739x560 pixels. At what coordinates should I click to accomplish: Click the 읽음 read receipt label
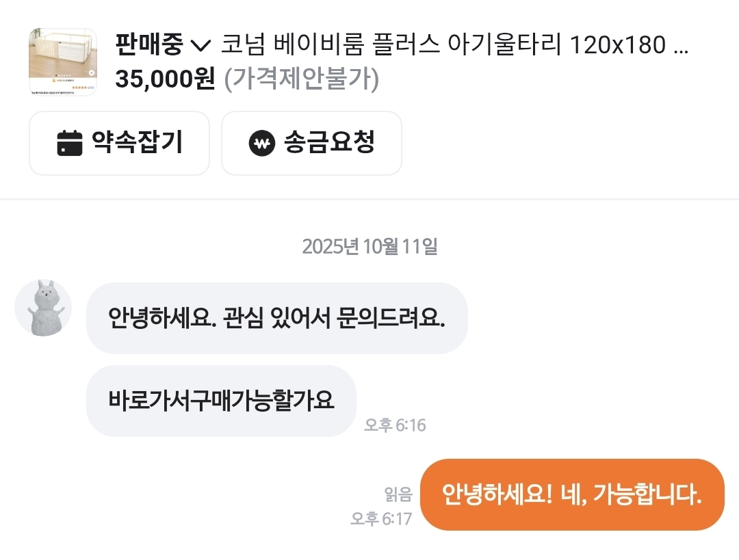click(x=398, y=494)
